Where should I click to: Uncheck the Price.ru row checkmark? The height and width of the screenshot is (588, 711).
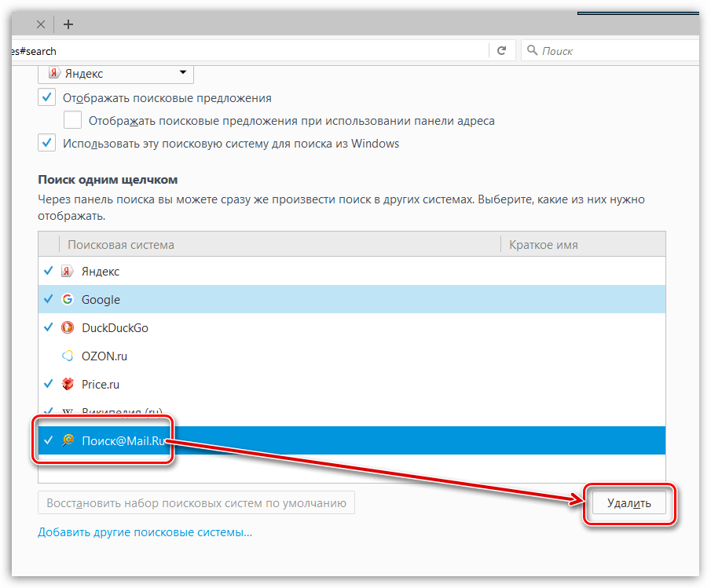[48, 384]
